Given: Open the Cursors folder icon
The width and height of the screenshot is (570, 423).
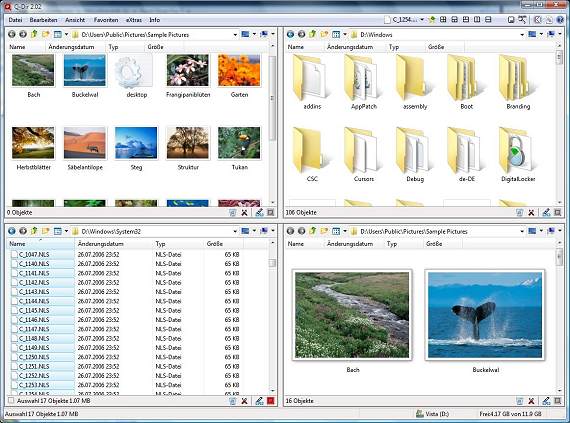Looking at the screenshot, I should tap(363, 150).
